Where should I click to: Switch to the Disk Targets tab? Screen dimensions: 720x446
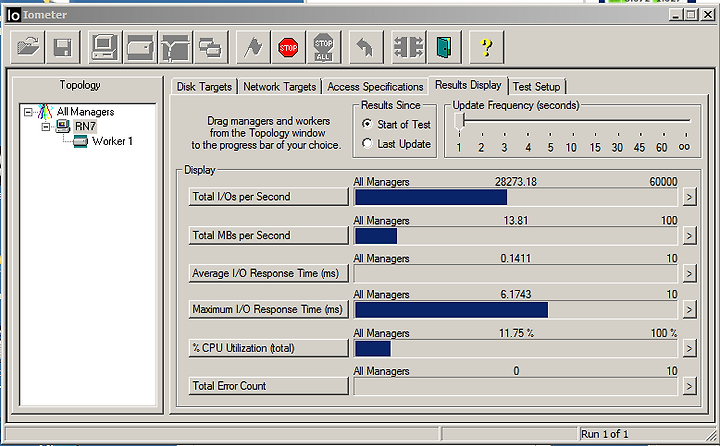pos(204,87)
